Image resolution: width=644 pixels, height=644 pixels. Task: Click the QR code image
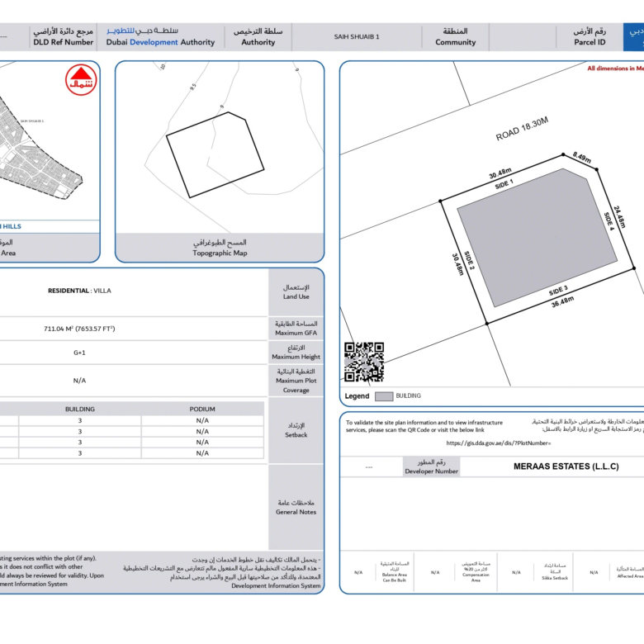pos(364,362)
